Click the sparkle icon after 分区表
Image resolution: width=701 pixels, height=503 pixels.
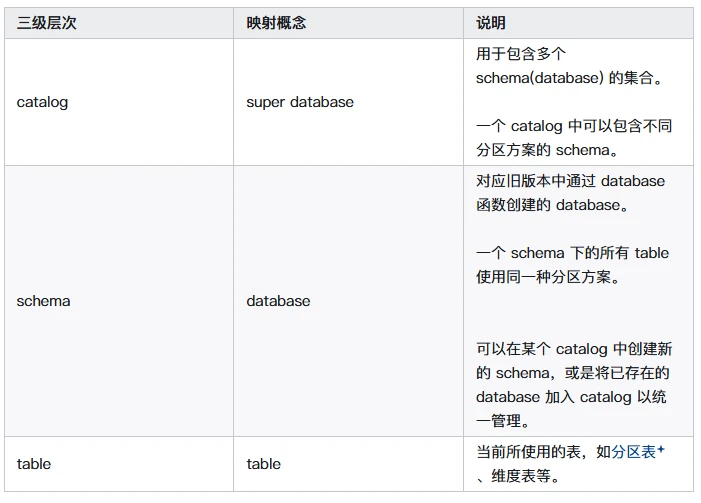click(661, 450)
